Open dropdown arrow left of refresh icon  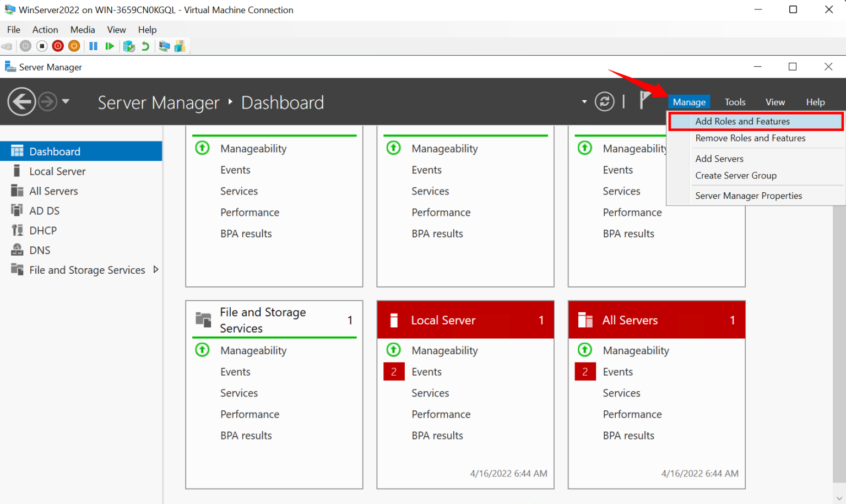(x=584, y=102)
